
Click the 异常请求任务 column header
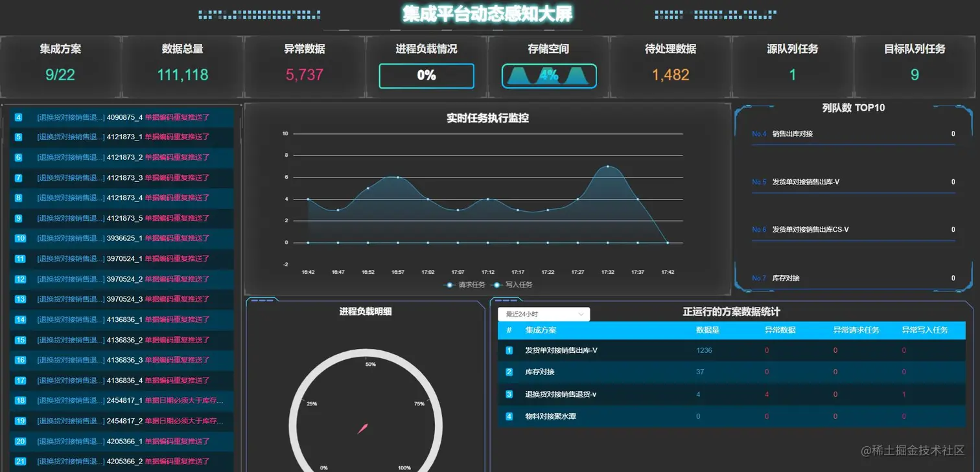(x=856, y=330)
